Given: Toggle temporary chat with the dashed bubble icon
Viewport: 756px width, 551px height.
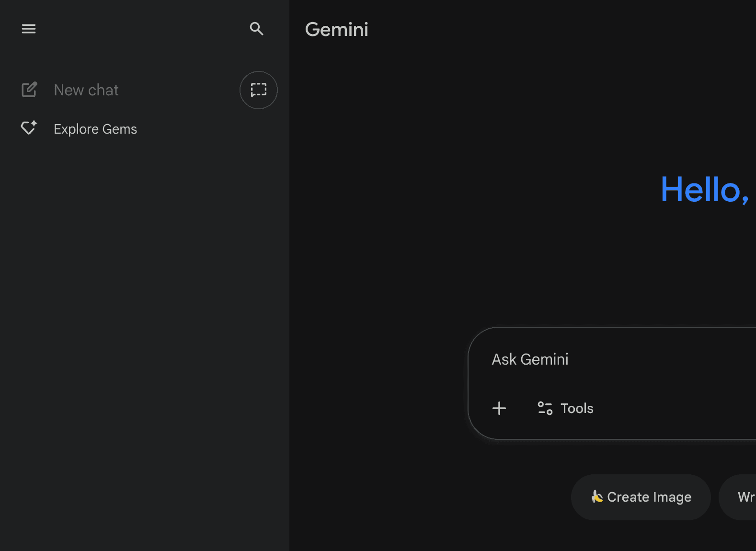Looking at the screenshot, I should (x=259, y=90).
